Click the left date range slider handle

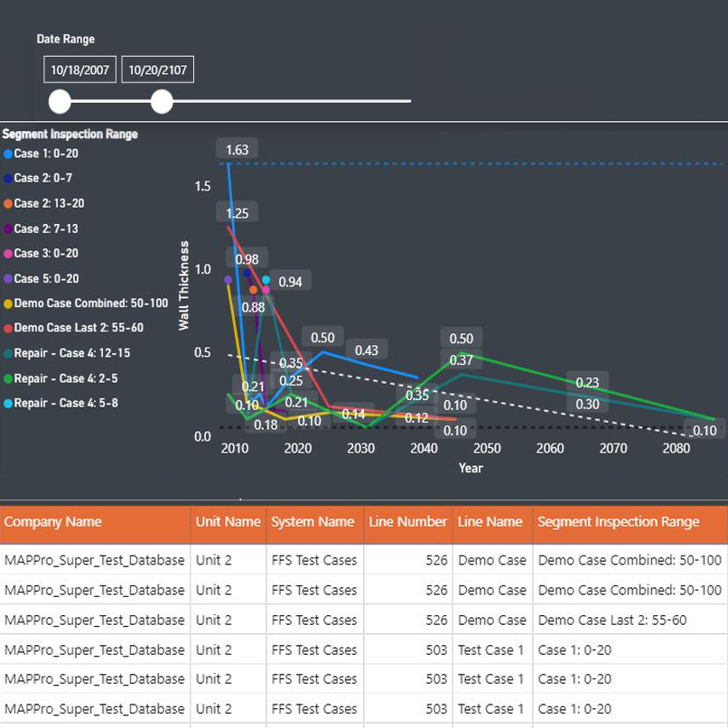[x=60, y=102]
